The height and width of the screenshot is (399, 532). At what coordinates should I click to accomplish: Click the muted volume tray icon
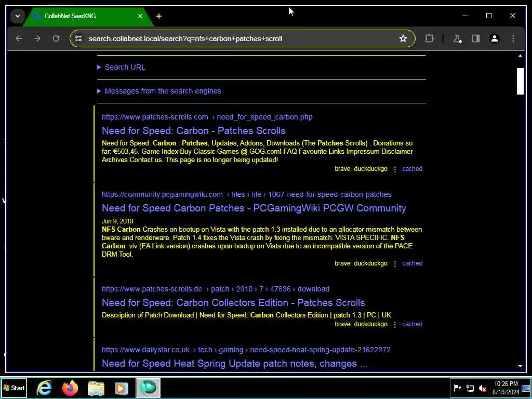[483, 388]
